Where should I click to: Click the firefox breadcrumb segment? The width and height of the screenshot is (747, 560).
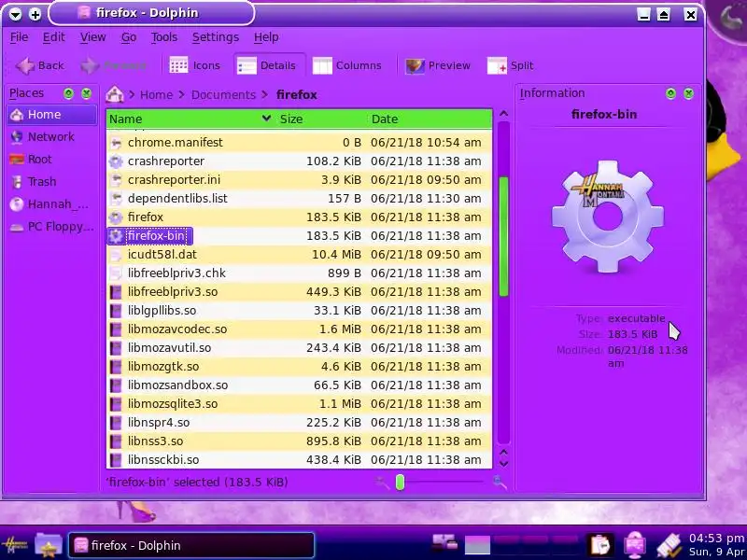click(x=297, y=95)
